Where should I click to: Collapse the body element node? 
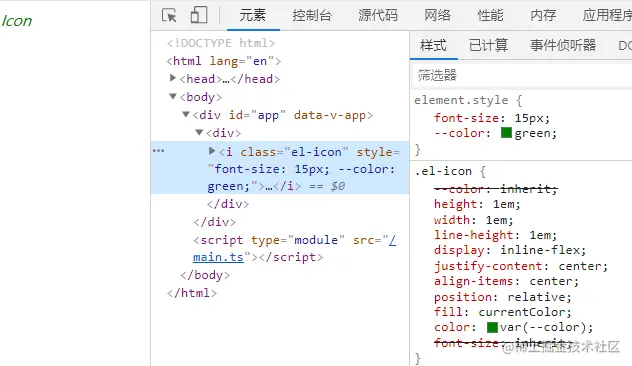[x=173, y=96]
